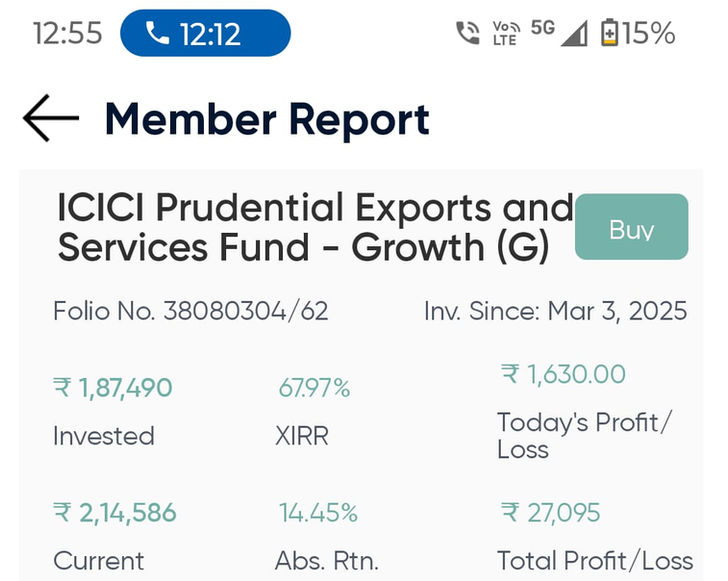The height and width of the screenshot is (581, 728).
Task: Tap the Buy button
Action: (x=631, y=227)
